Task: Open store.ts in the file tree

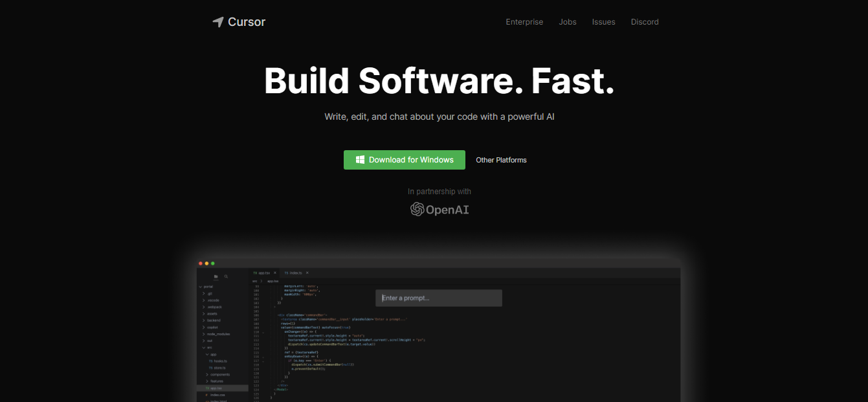Action: (217, 368)
